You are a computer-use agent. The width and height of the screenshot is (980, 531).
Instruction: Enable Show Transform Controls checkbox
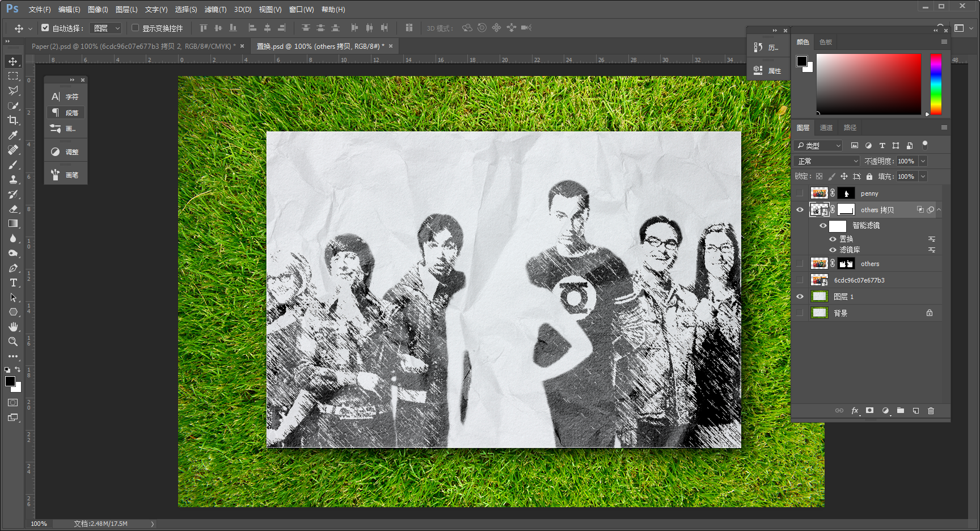136,28
